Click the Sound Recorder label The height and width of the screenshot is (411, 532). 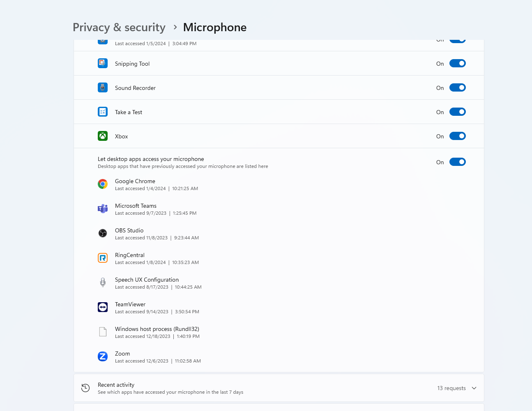tap(135, 88)
